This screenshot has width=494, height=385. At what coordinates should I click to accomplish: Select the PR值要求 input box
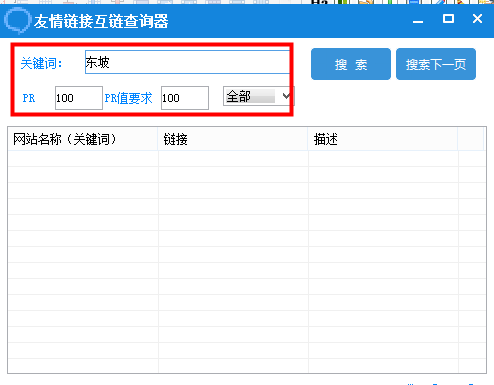[x=185, y=98]
